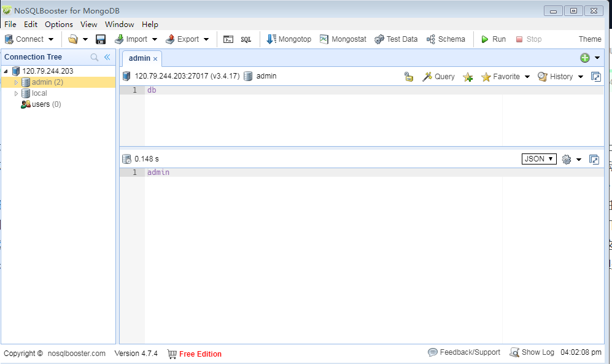Launch Mongostat monitor
Screen dimensions: 612x364
coord(343,39)
